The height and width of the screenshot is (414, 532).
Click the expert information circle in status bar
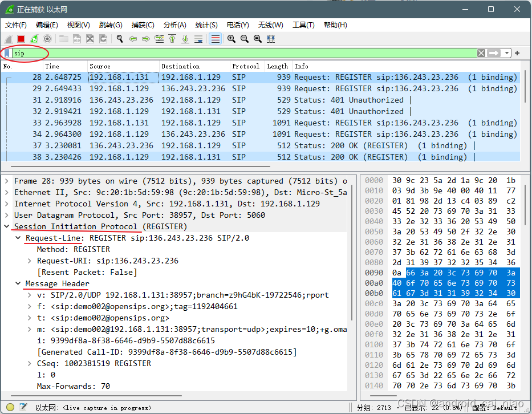[10, 407]
